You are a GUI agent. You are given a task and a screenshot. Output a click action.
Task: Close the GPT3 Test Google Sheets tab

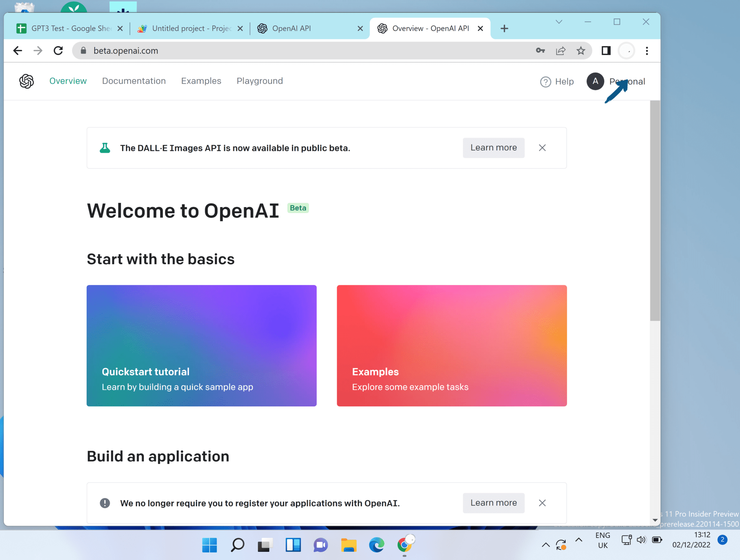tap(120, 29)
